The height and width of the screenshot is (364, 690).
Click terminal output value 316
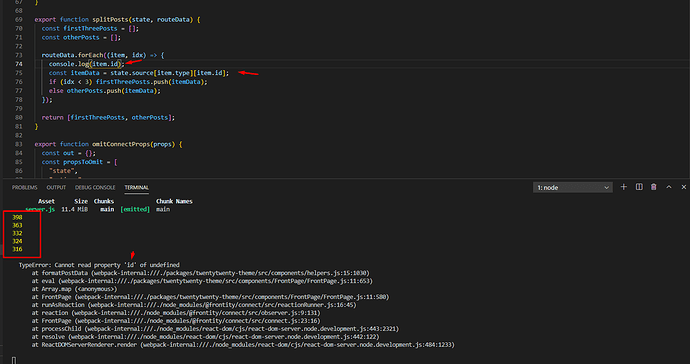tap(17, 249)
